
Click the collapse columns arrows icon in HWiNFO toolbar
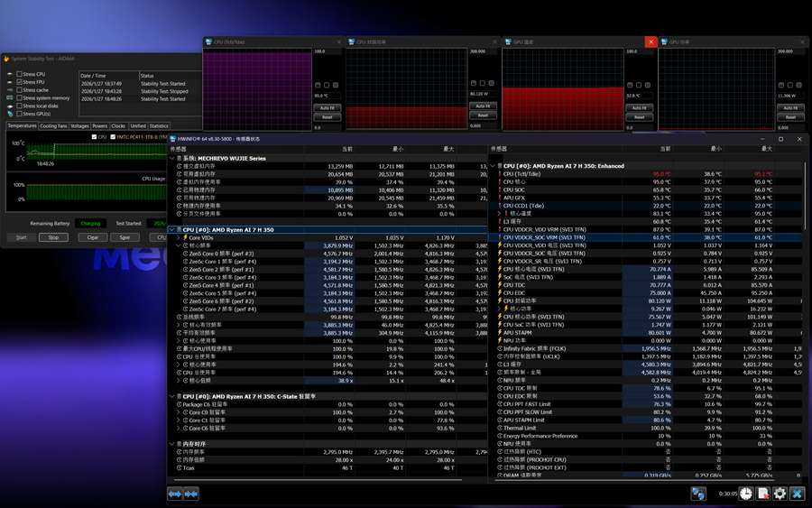coord(191,494)
